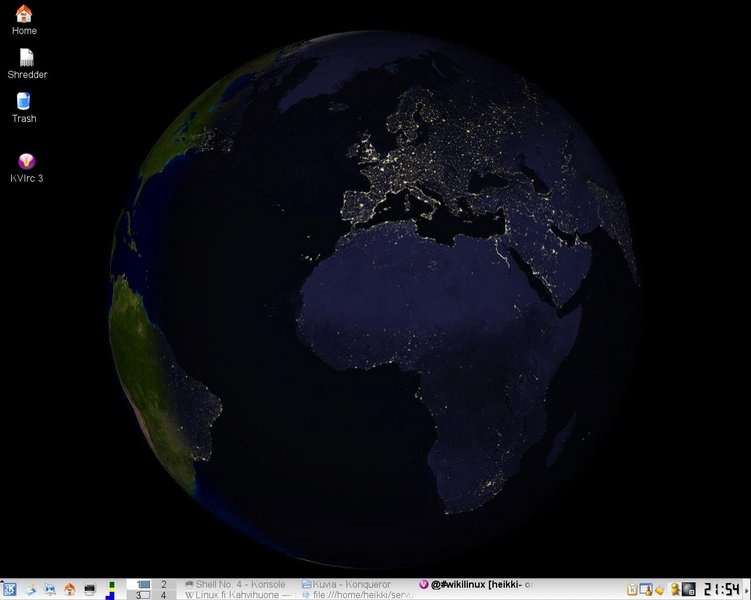Open the Home desktop icon
The image size is (751, 600).
(24, 14)
